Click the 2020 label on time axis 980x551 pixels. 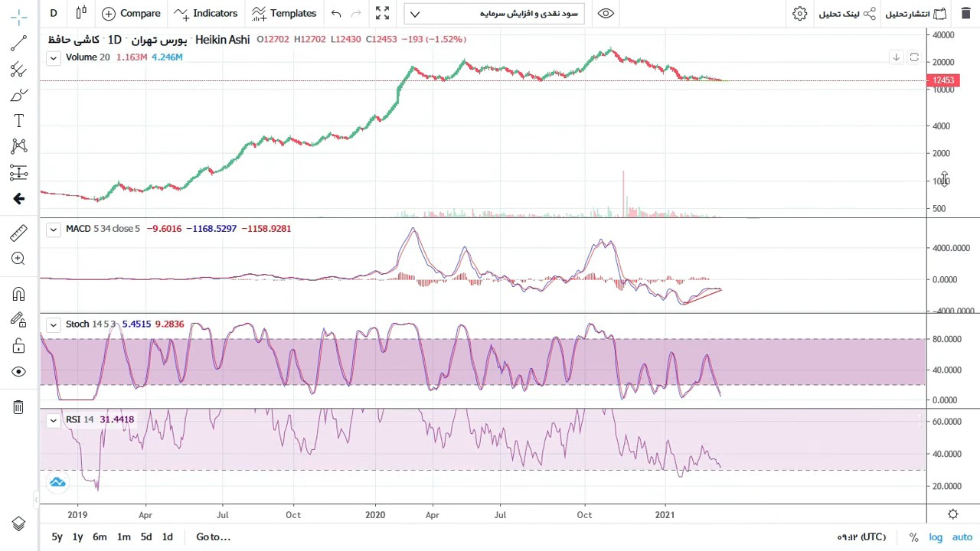click(x=375, y=515)
